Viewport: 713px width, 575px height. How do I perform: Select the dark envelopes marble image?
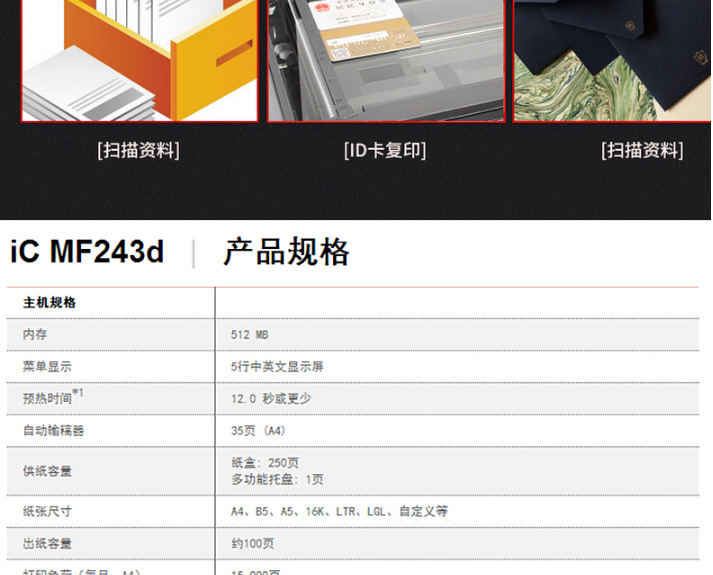[x=613, y=61]
